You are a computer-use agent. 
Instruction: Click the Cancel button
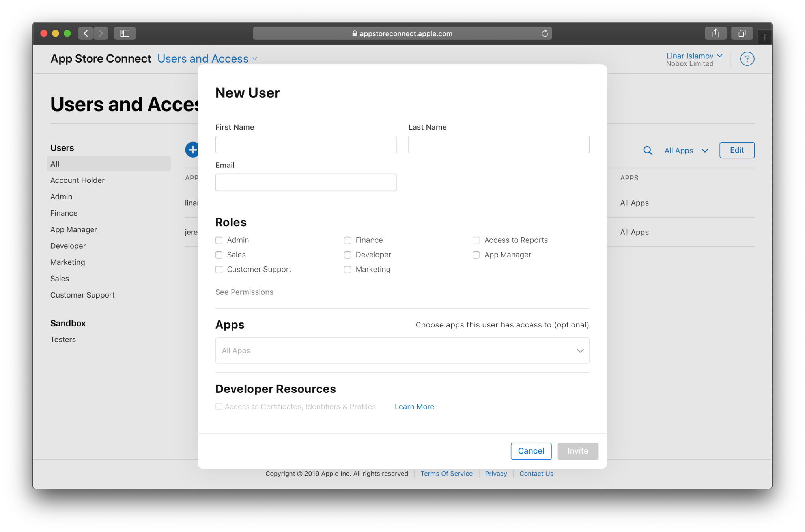pyautogui.click(x=530, y=451)
